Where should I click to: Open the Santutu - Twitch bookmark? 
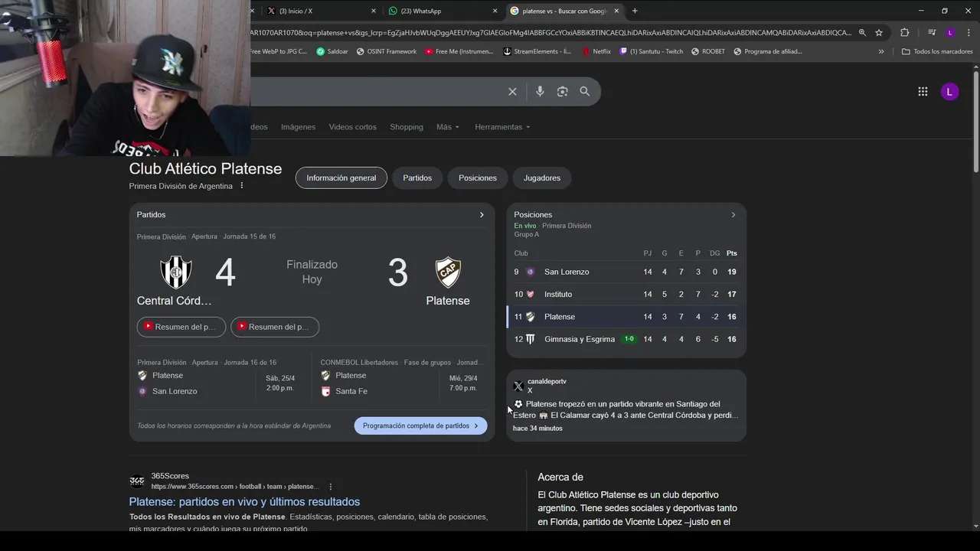[x=651, y=51]
